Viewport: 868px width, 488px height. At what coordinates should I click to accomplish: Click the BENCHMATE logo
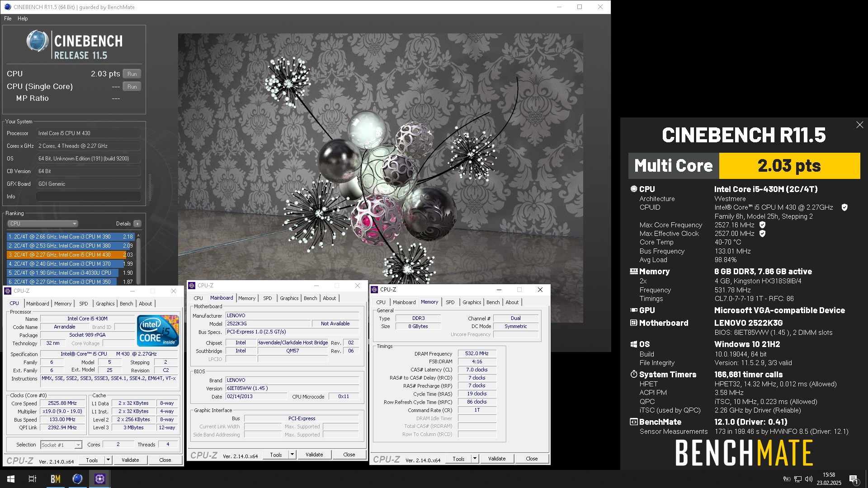click(744, 453)
